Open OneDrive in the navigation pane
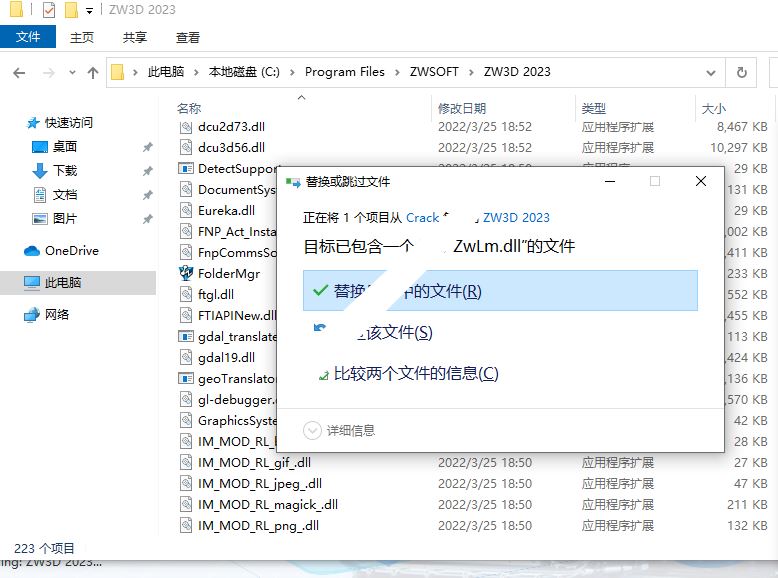Viewport: 778px width, 578px height. coord(71,251)
